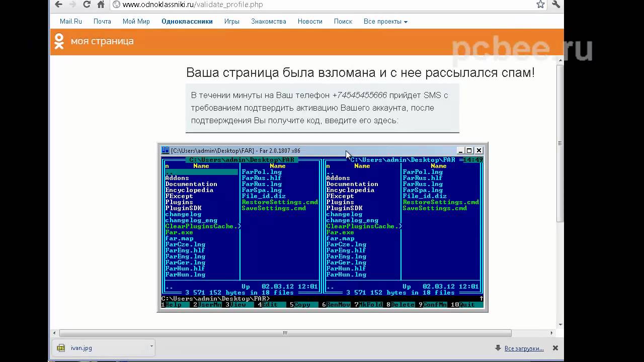Select FarGer.lng in right Far panel
The image size is (644, 362).
coord(346,262)
